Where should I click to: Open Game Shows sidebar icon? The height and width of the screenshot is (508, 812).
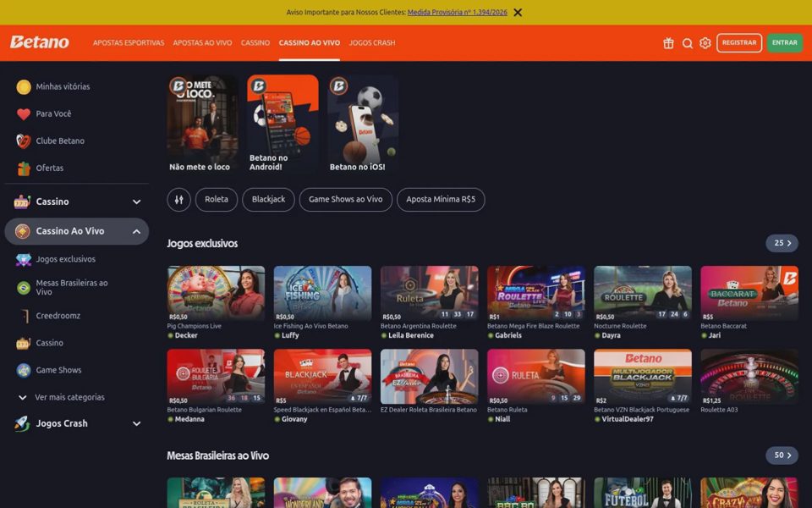(x=24, y=370)
